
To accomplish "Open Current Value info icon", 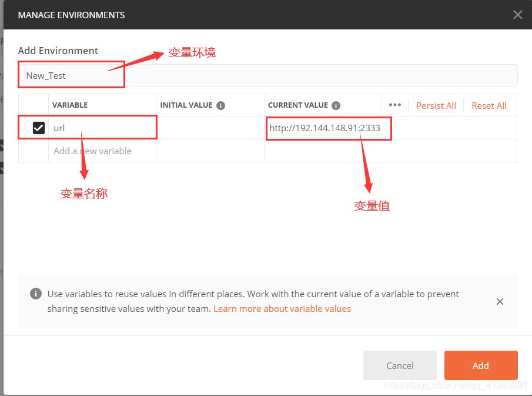I will pos(336,106).
